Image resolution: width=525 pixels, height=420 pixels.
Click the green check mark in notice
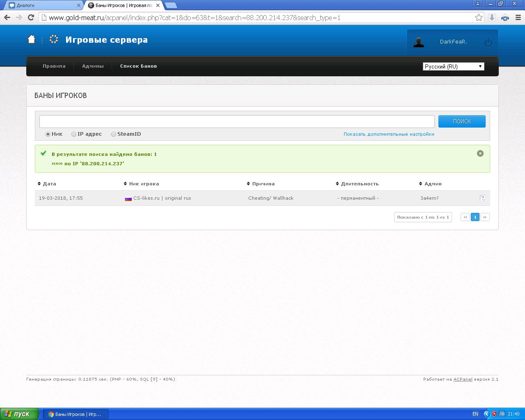click(x=43, y=153)
